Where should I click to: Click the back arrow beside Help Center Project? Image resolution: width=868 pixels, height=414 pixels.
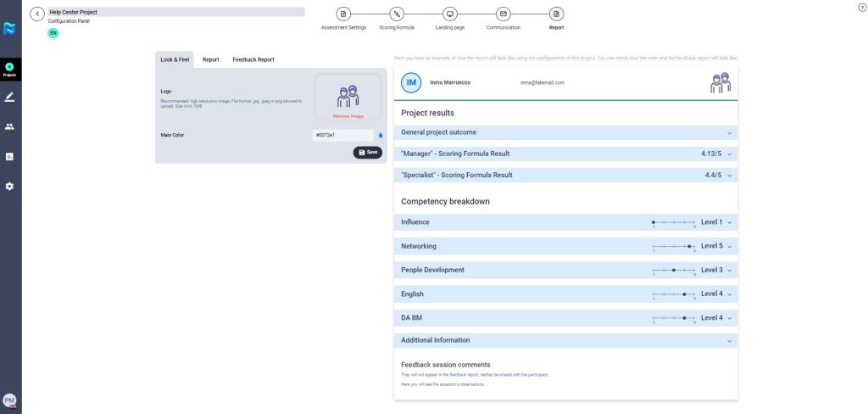point(37,14)
